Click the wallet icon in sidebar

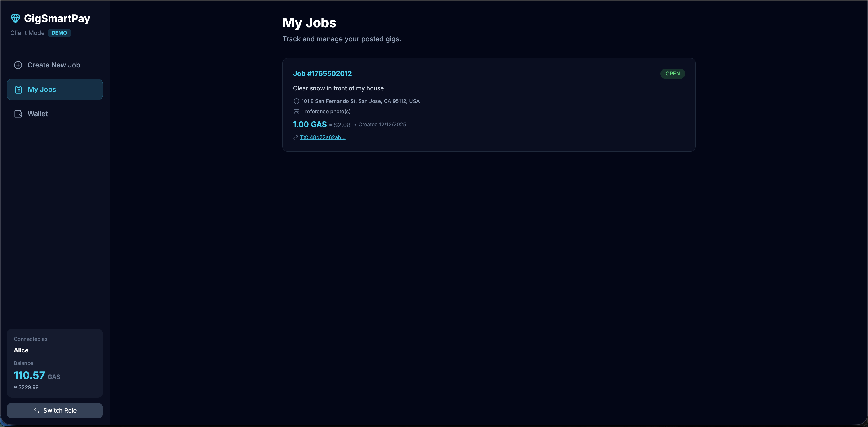pyautogui.click(x=18, y=114)
